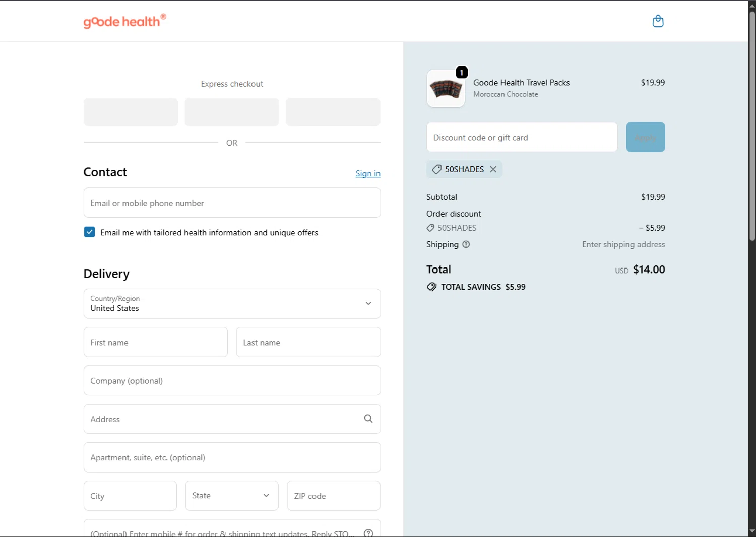Focus the Company (optional) field
The height and width of the screenshot is (537, 756).
(x=232, y=380)
